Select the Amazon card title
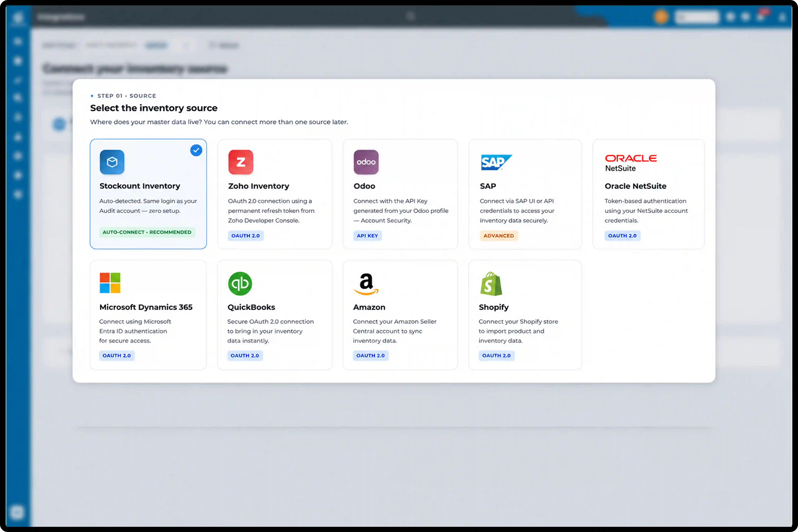The image size is (798, 532). tap(369, 307)
